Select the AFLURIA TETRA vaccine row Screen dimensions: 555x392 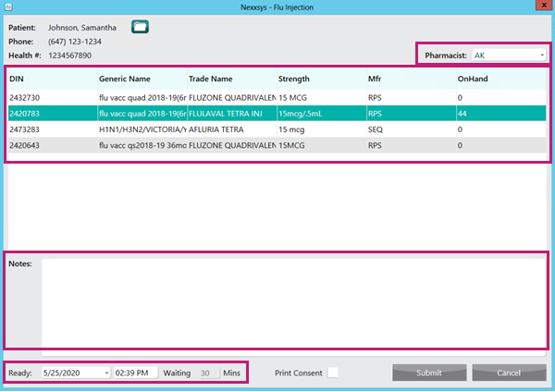pos(231,129)
